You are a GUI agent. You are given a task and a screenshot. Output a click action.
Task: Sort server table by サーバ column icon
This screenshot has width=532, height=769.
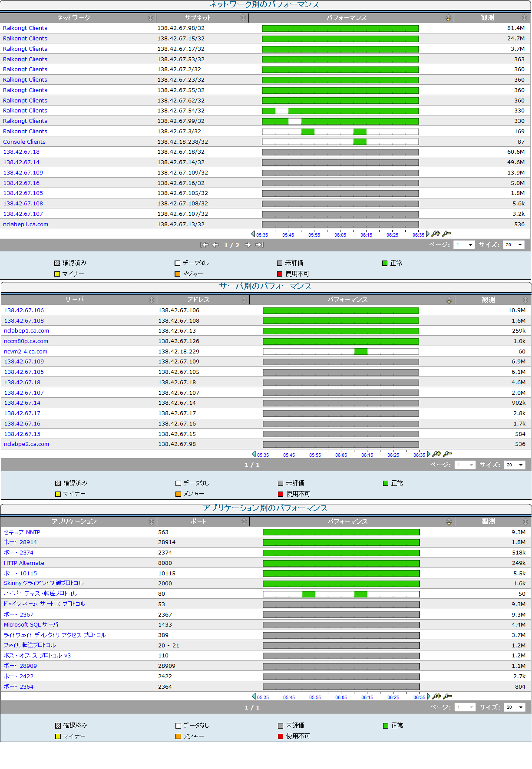[151, 300]
